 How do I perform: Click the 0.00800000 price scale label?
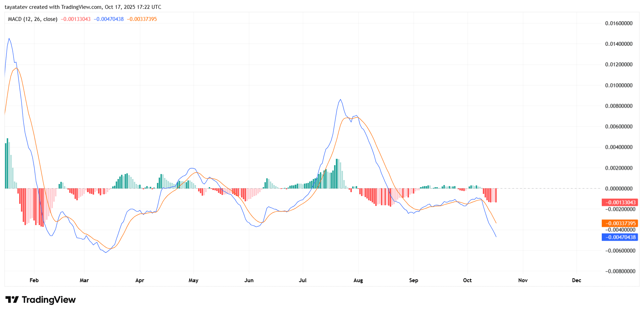[x=619, y=106]
